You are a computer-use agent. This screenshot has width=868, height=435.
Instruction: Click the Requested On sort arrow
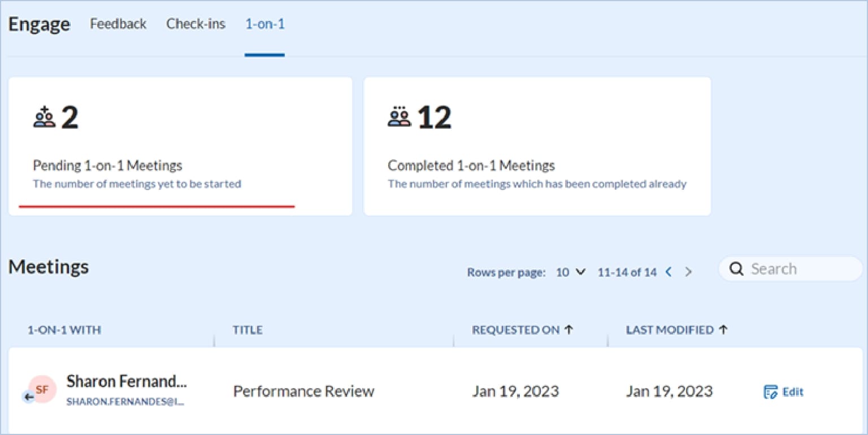click(568, 330)
